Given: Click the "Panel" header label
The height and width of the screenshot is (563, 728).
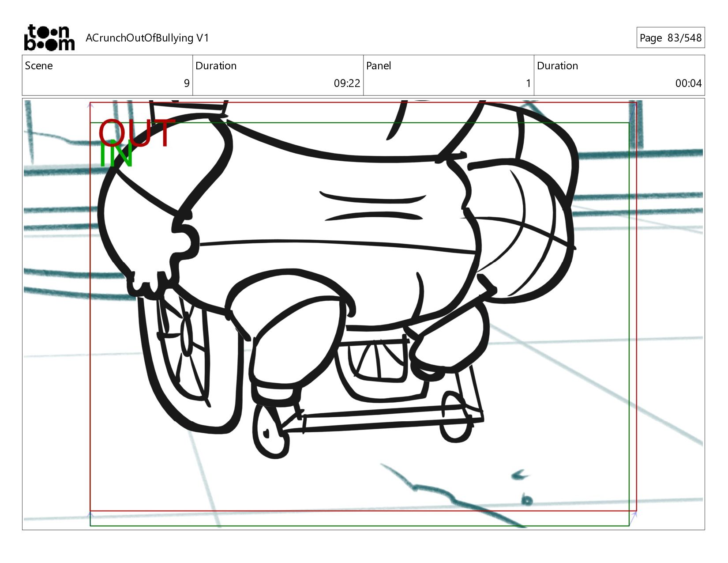Looking at the screenshot, I should point(379,66).
